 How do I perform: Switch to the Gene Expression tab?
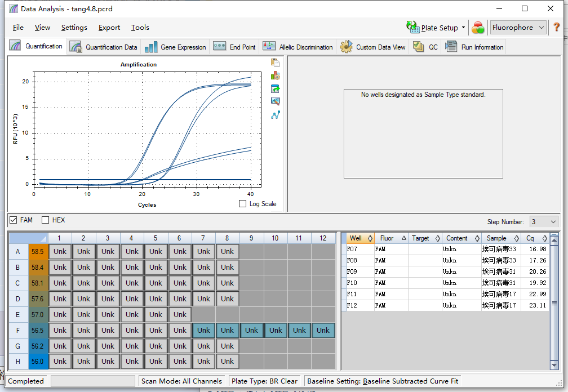tap(175, 47)
